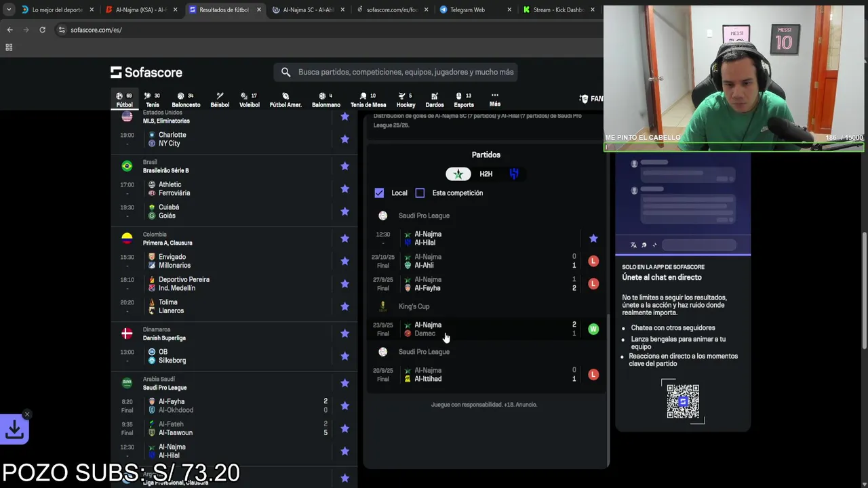This screenshot has height=488, width=868.
Task: Open Al-Najma vs Al-Ittihad result
Action: point(486,375)
